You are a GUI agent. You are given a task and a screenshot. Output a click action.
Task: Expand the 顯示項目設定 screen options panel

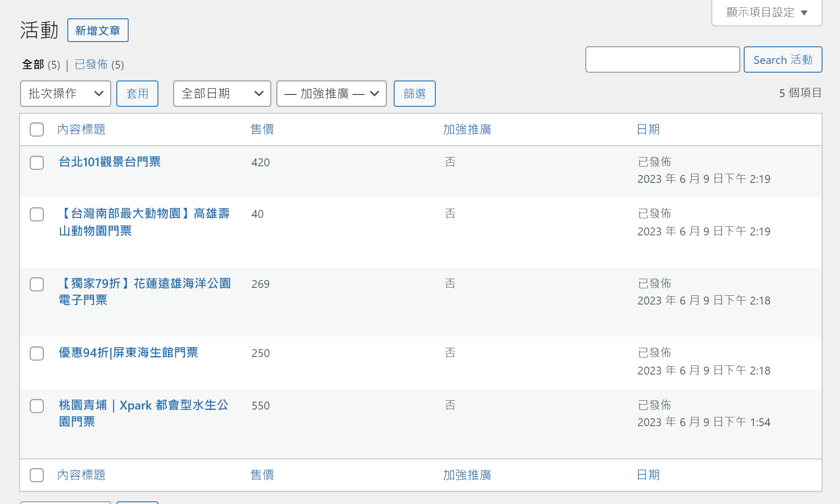point(766,13)
